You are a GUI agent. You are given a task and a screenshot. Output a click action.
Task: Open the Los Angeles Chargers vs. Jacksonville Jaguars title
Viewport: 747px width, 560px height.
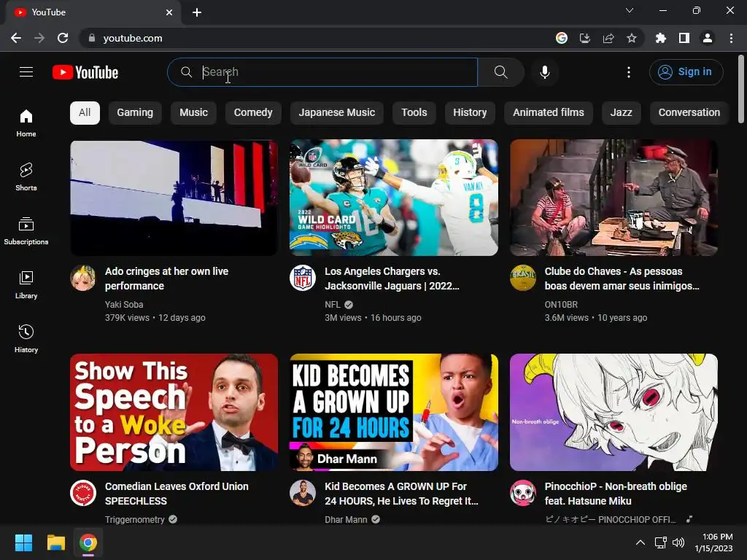pos(392,279)
